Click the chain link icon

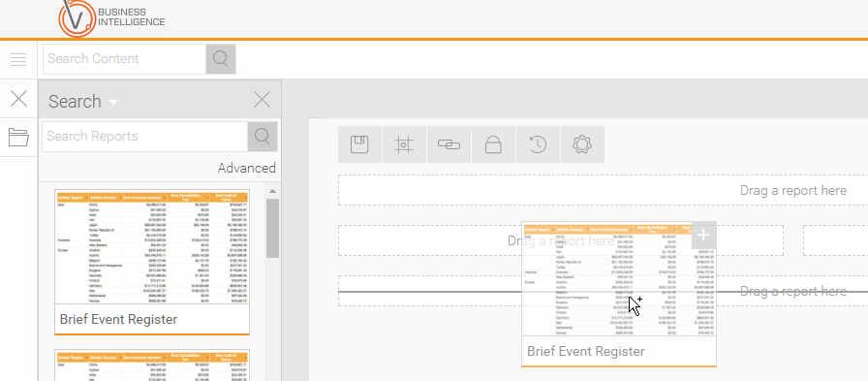[449, 144]
